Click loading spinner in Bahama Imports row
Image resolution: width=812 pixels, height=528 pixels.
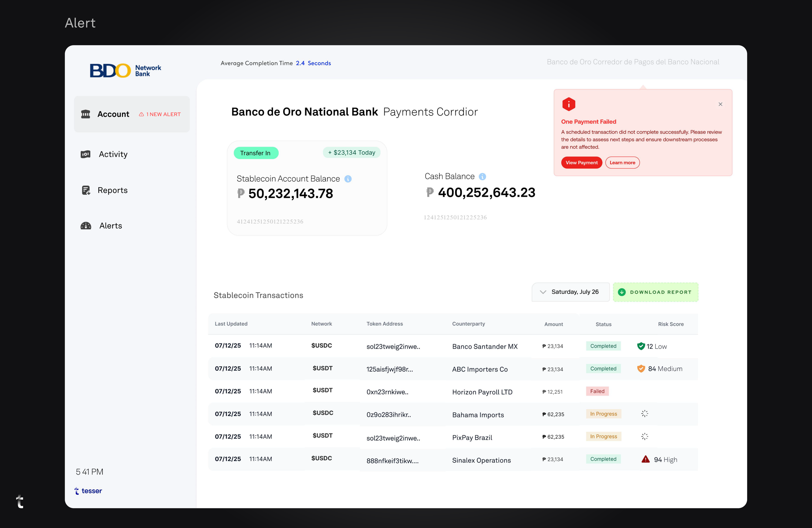tap(645, 413)
